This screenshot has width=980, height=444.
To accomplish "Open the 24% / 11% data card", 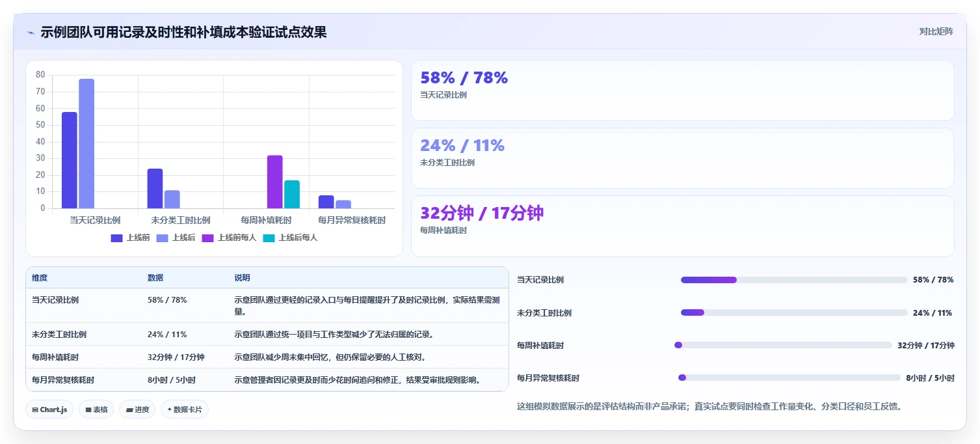I will tap(682, 158).
